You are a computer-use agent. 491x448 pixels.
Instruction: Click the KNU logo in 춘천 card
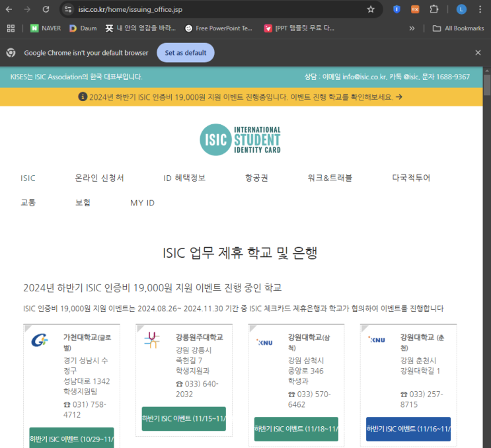coord(377,340)
